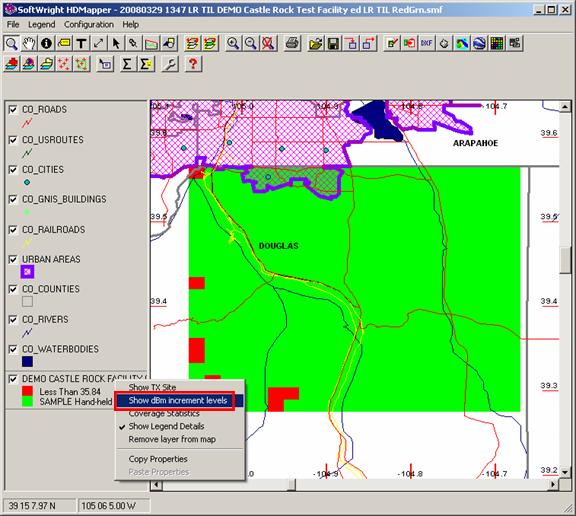
Task: Click the blue globe Google Earth icon
Action: click(x=479, y=43)
